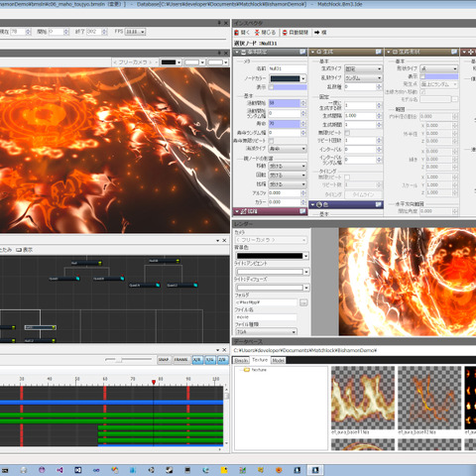Click the display (表示) icon in the node graph toolbar
This screenshot has height=476, width=476.
coord(19,250)
